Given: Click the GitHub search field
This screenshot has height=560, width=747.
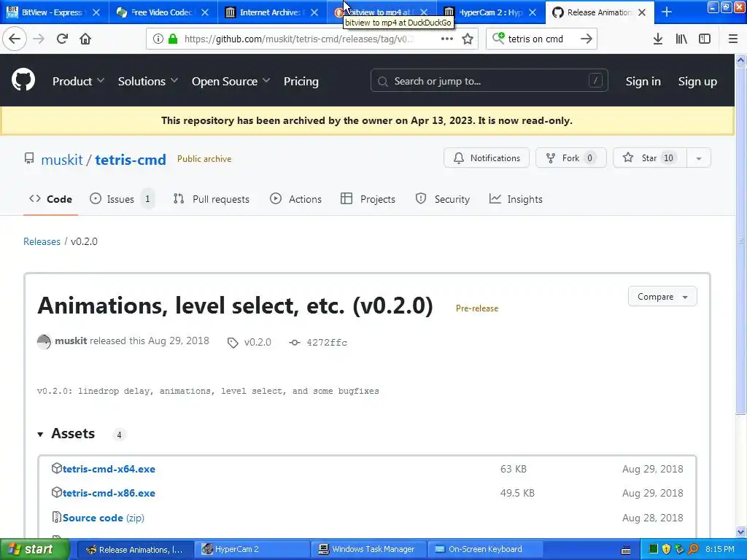Looking at the screenshot, I should 489,81.
